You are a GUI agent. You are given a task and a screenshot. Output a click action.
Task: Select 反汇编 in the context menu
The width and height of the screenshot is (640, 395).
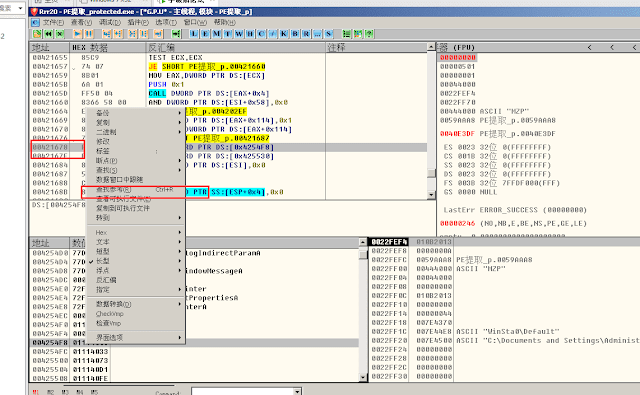[x=136, y=280]
